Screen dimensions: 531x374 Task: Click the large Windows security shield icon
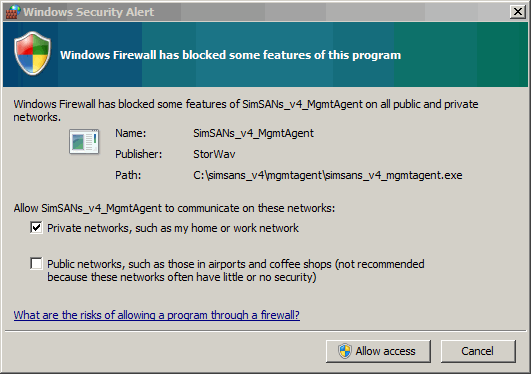coord(33,53)
